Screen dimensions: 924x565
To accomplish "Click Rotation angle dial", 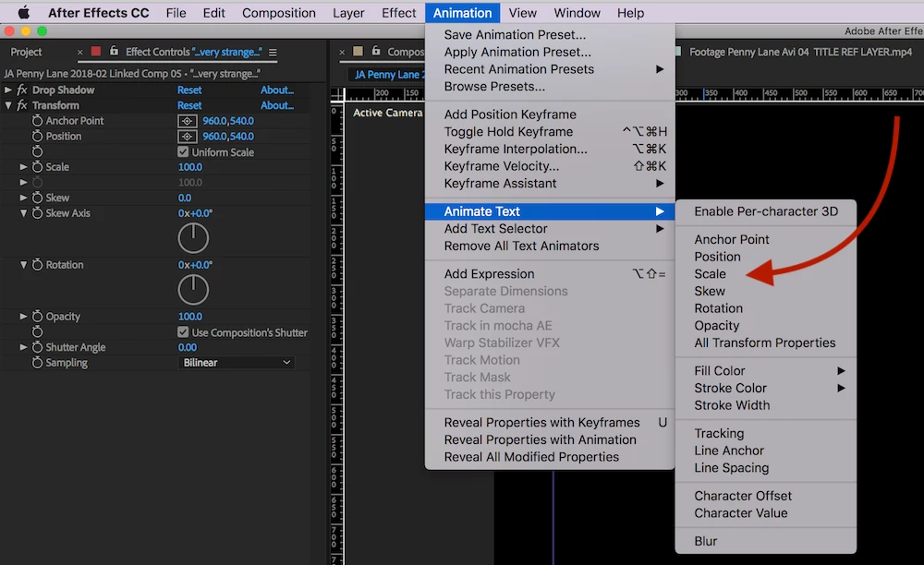I will tap(193, 290).
